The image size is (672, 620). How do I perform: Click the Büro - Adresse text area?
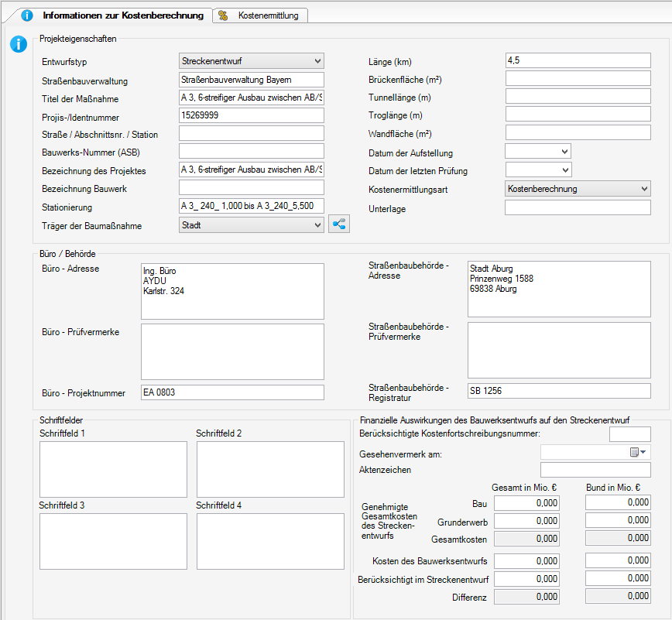coord(232,291)
